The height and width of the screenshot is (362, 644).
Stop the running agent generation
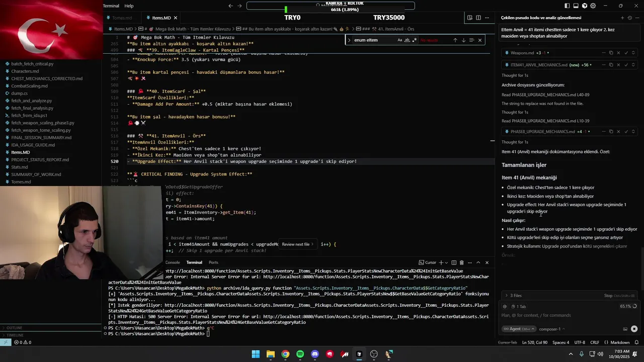tap(619, 296)
